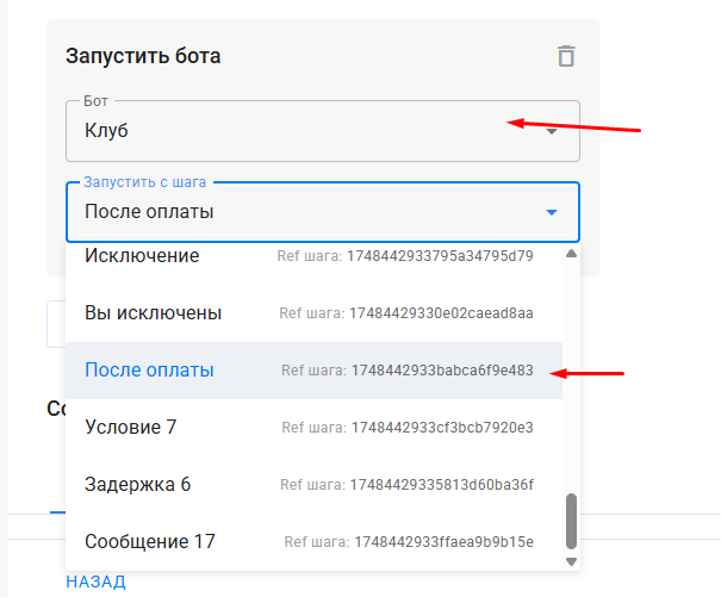Select the После оплаты step option

tap(314, 370)
